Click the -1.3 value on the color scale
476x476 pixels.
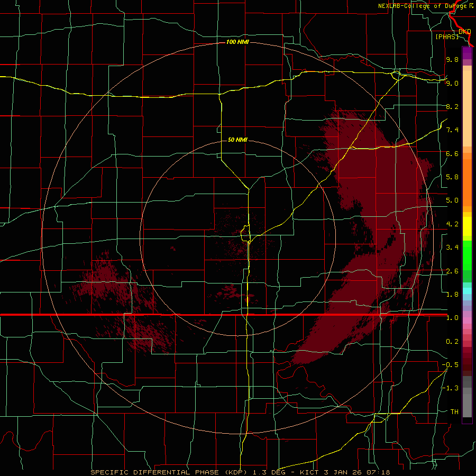coord(450,388)
